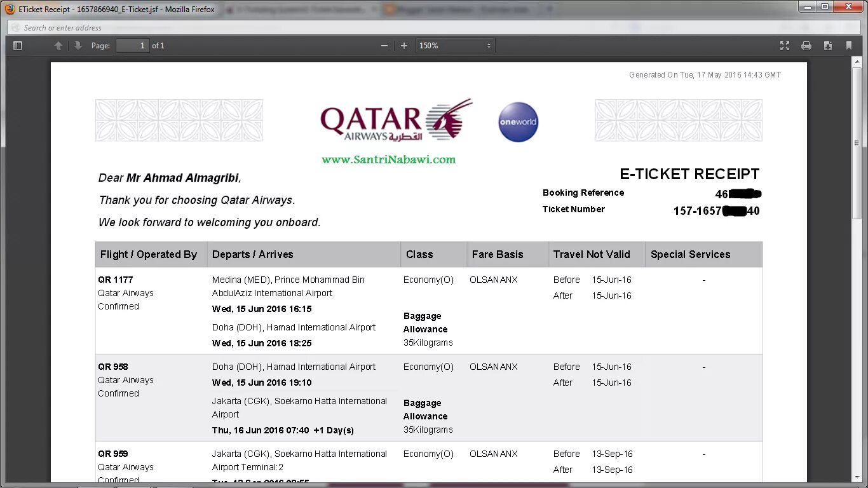868x488 pixels.
Task: Click flight number 'QR 958'
Action: pos(113,367)
